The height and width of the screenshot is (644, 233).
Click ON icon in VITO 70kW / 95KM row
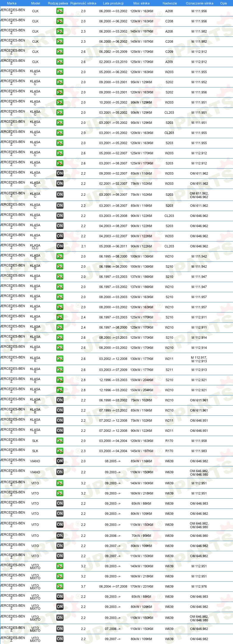click(60, 536)
